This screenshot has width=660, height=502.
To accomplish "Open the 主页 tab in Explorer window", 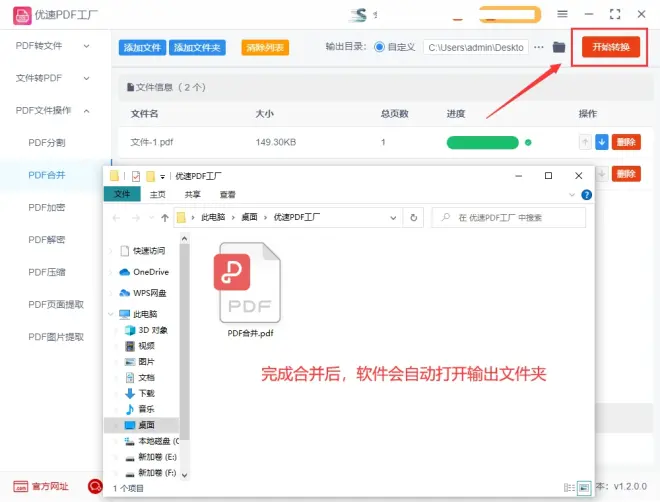I will 158,194.
